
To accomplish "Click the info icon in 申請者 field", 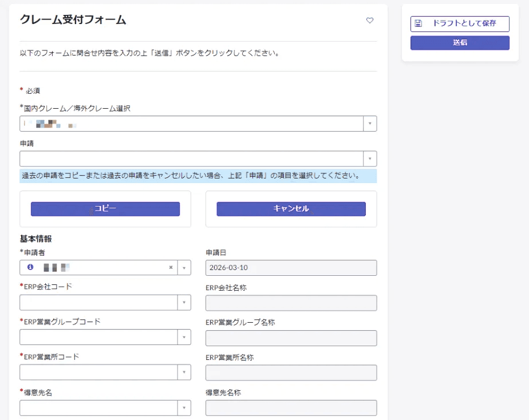I will [30, 267].
